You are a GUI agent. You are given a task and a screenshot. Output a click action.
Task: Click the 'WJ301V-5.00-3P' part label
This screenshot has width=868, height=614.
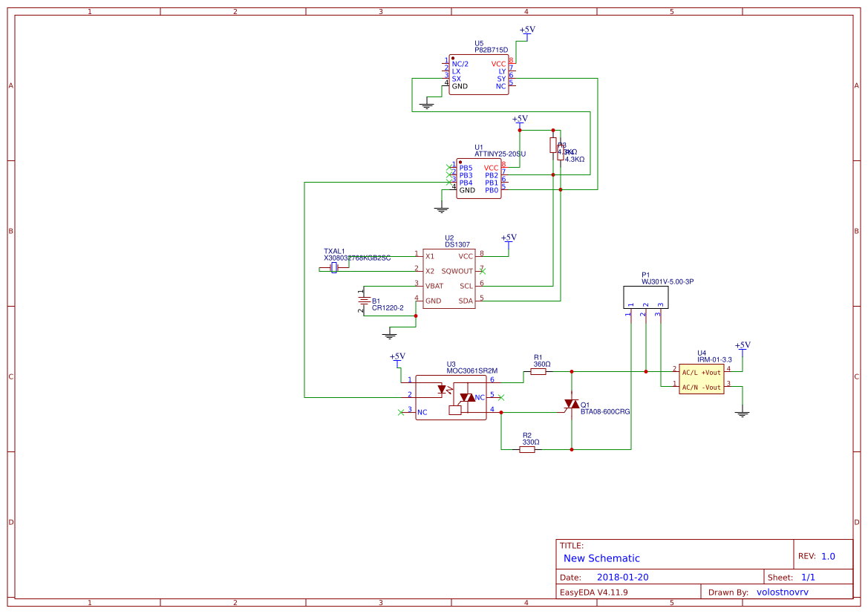(x=668, y=282)
